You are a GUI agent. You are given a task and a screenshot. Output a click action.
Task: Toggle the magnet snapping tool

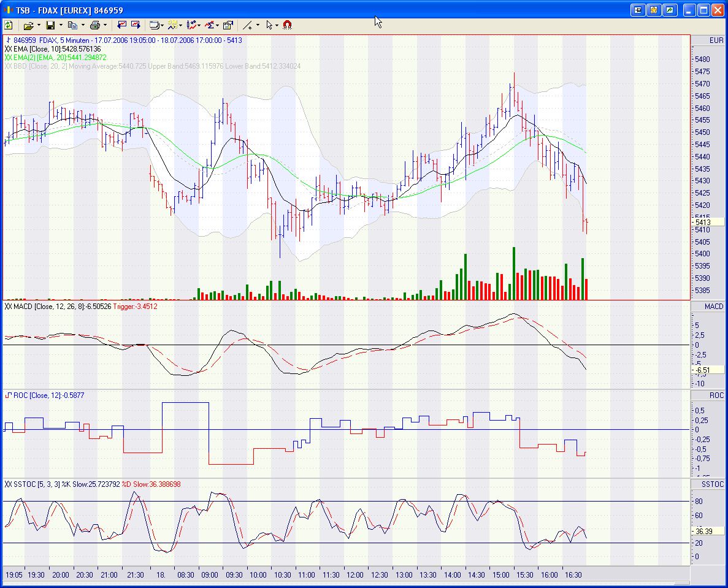point(286,25)
